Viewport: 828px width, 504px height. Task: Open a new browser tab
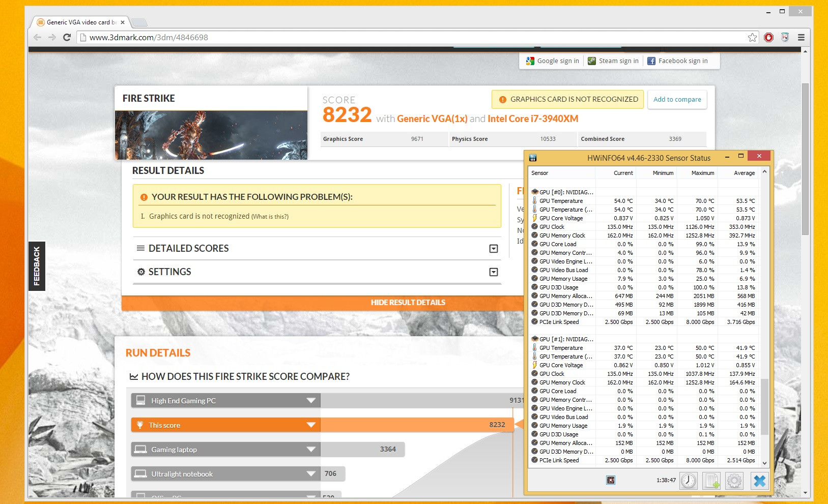click(x=139, y=22)
